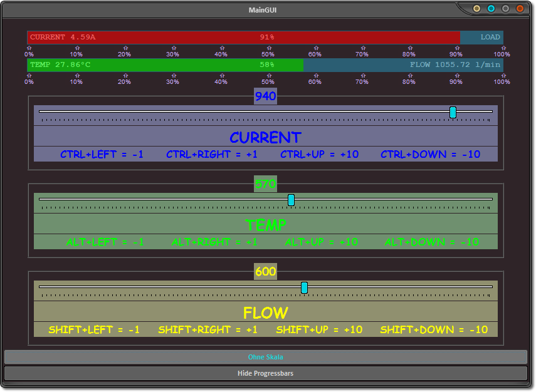The width and height of the screenshot is (536, 392).
Task: Click the yellow circular title bar button
Action: click(x=477, y=9)
